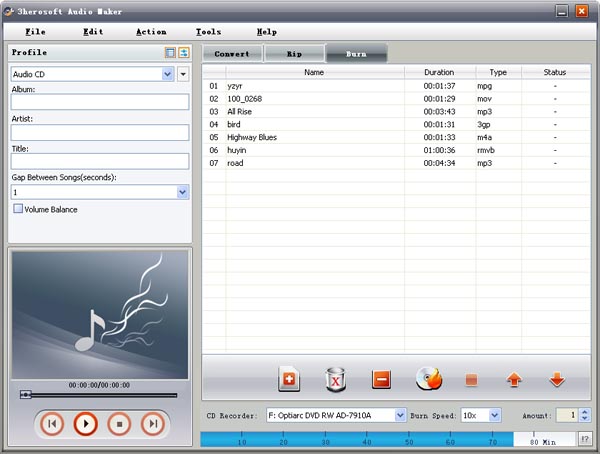Open the Tools menu

[208, 32]
